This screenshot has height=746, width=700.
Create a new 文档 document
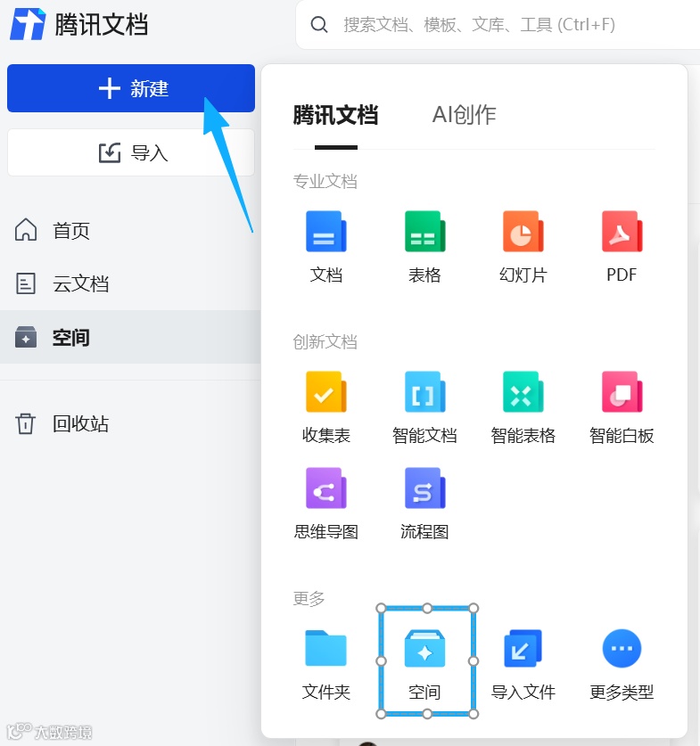tap(326, 247)
